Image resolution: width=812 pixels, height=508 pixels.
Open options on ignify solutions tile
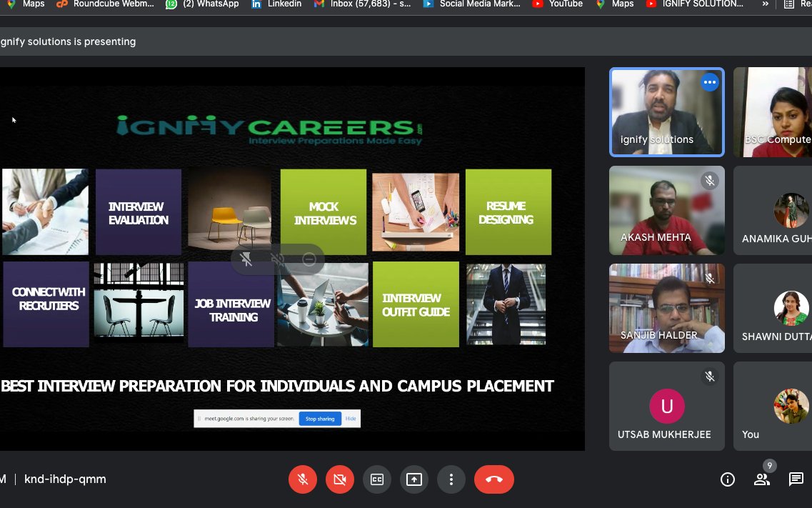[709, 82]
